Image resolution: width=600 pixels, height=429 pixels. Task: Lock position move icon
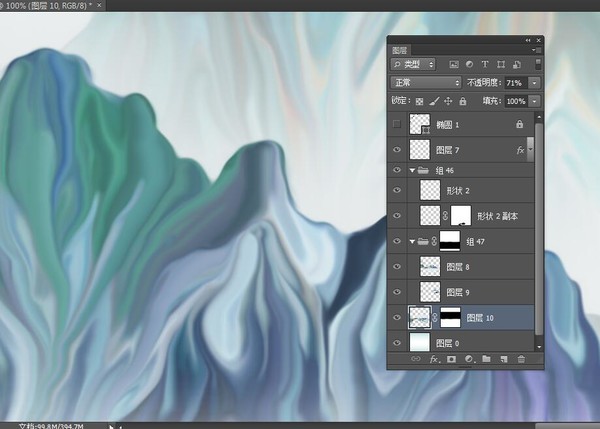point(448,101)
